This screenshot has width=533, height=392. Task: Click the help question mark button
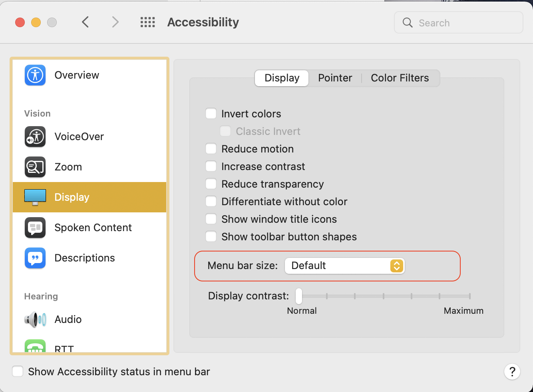click(512, 372)
